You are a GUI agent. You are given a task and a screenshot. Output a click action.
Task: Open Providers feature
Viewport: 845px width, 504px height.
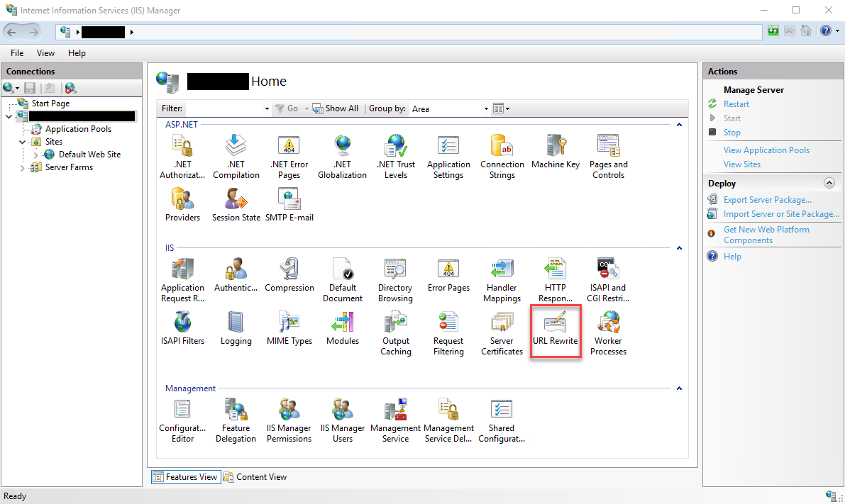click(182, 205)
